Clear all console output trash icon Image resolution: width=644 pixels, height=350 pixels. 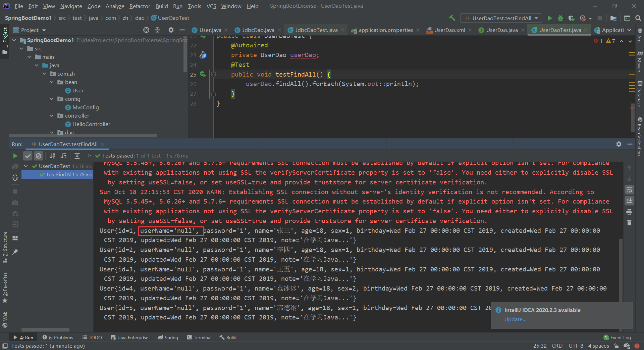629,223
